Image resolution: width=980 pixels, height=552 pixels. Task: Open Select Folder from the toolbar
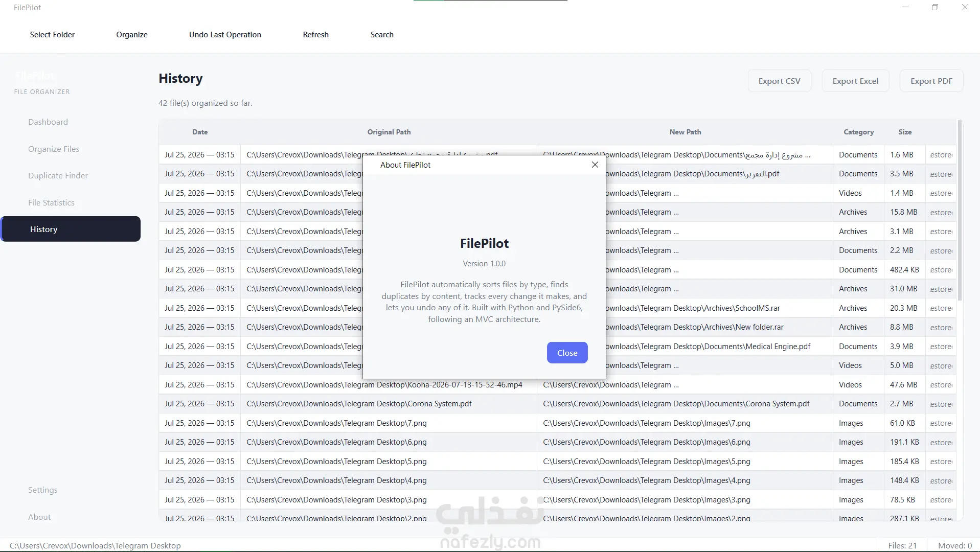point(52,35)
